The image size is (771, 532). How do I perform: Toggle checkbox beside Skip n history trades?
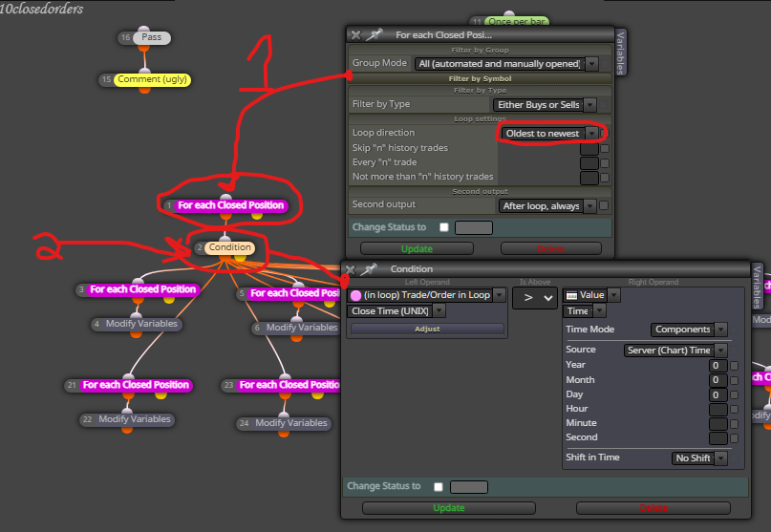[605, 148]
